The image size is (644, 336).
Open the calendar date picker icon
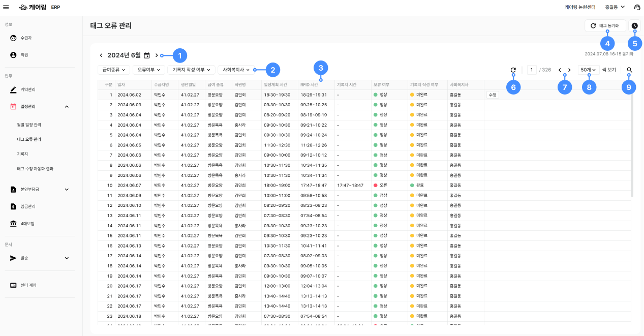[147, 55]
